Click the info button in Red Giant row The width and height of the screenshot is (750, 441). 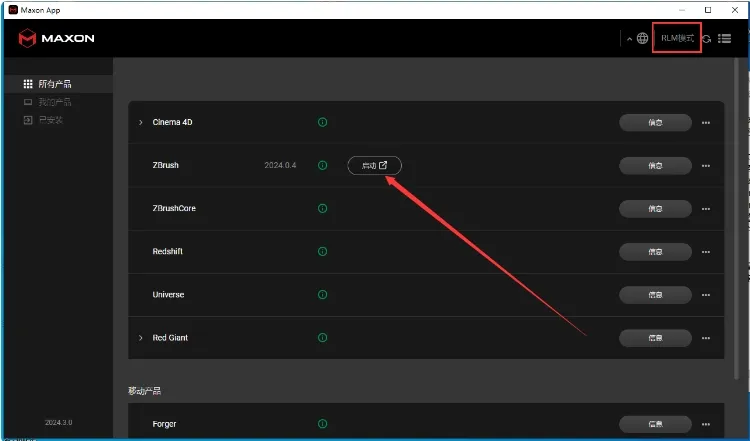point(655,338)
